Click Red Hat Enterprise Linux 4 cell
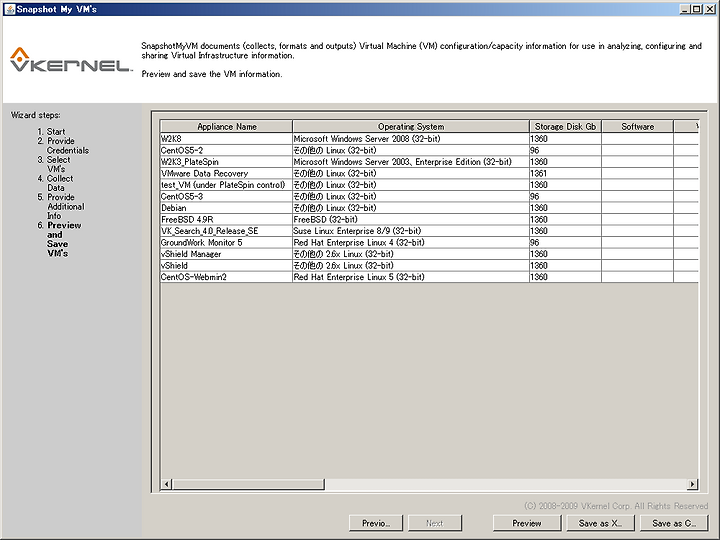This screenshot has width=720, height=540. pyautogui.click(x=411, y=242)
